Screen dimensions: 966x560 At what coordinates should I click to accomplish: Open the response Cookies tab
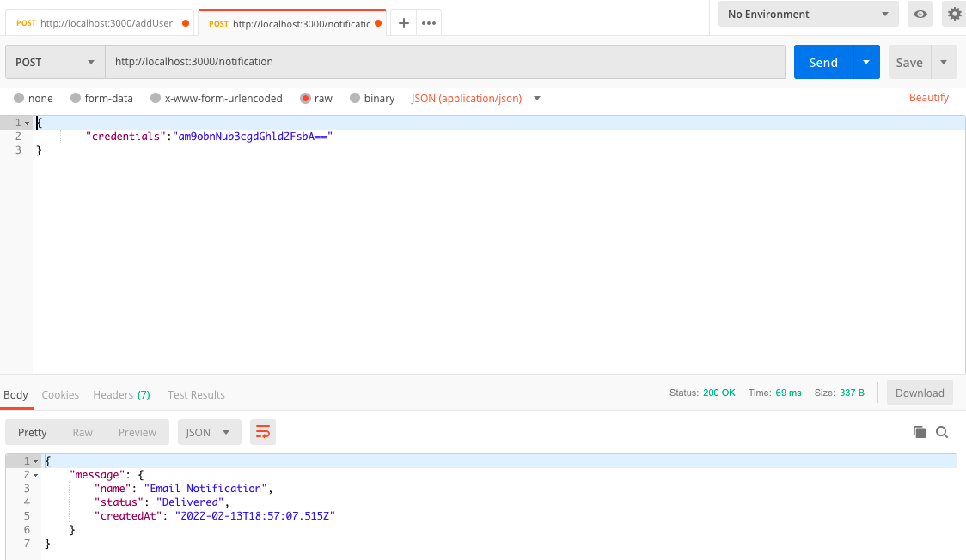(x=60, y=394)
